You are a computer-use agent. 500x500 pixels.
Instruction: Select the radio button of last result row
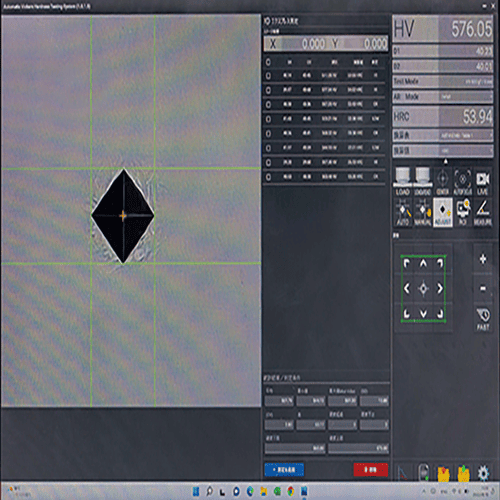(x=268, y=177)
